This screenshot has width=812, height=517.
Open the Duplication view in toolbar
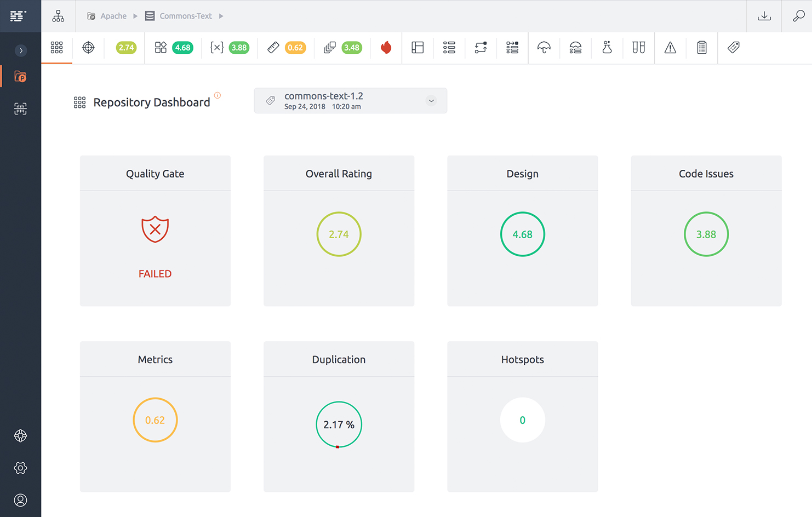(329, 48)
